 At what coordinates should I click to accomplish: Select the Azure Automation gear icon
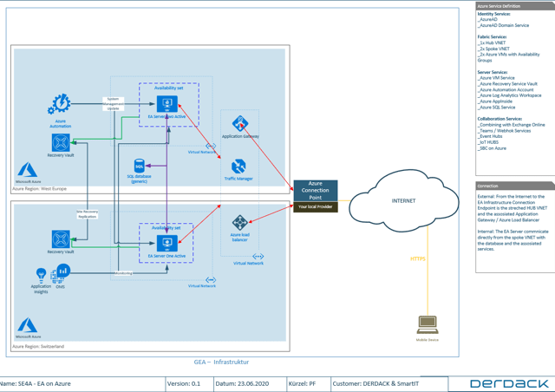click(60, 104)
